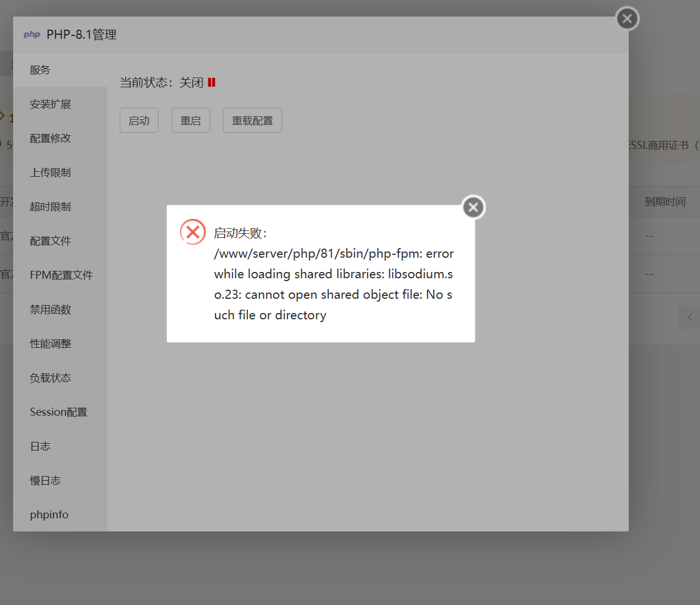Open the 服务 tab

coord(60,70)
